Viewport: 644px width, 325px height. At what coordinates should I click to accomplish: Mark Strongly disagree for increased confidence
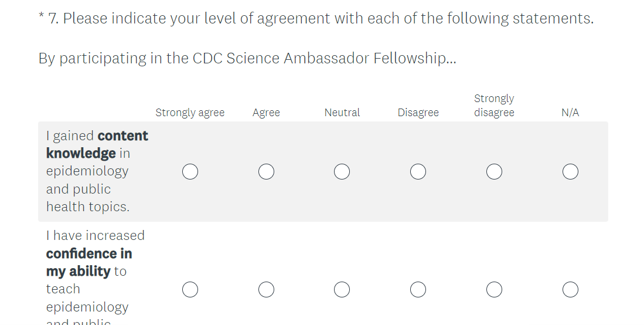click(494, 290)
